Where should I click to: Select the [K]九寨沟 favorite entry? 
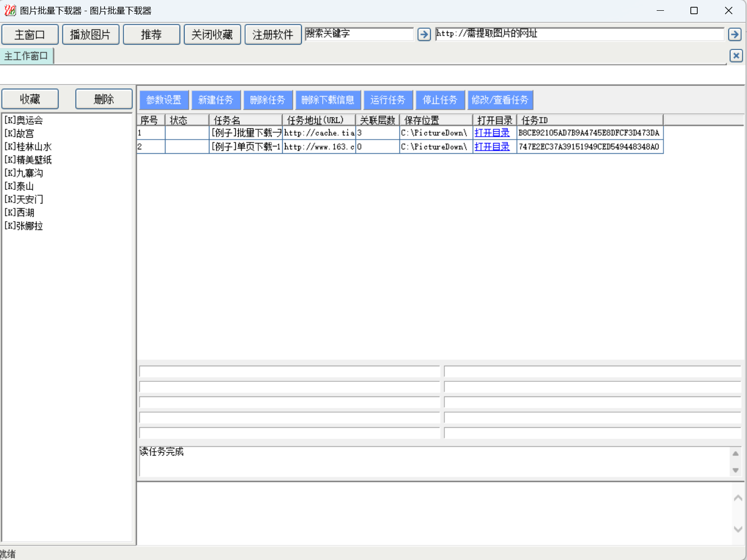pyautogui.click(x=23, y=173)
